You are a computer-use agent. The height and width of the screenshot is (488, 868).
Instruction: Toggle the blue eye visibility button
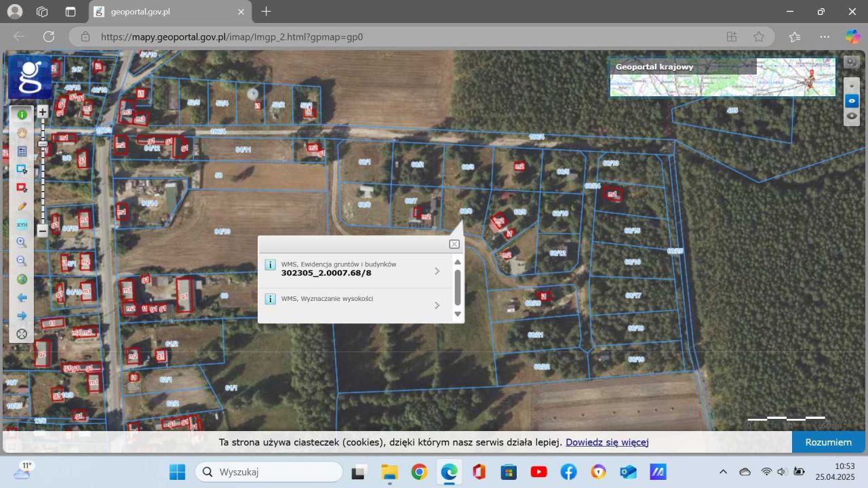[852, 101]
